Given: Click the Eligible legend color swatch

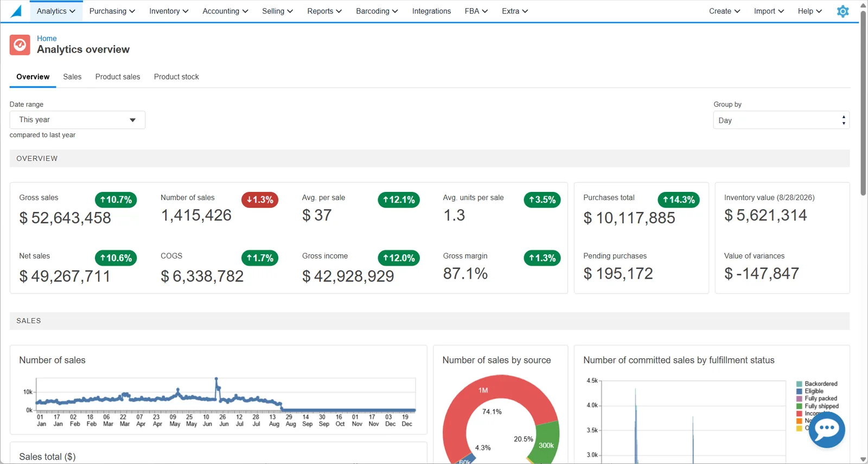Looking at the screenshot, I should (799, 391).
